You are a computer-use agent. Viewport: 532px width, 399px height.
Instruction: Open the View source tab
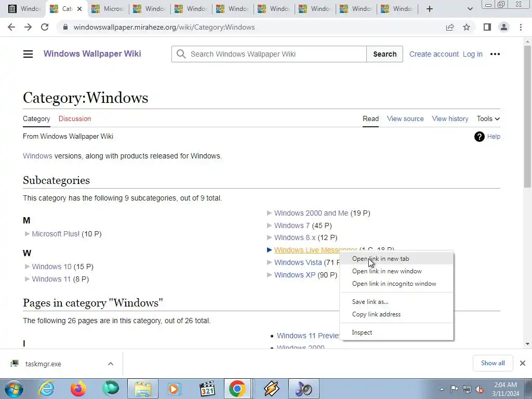pos(405,119)
